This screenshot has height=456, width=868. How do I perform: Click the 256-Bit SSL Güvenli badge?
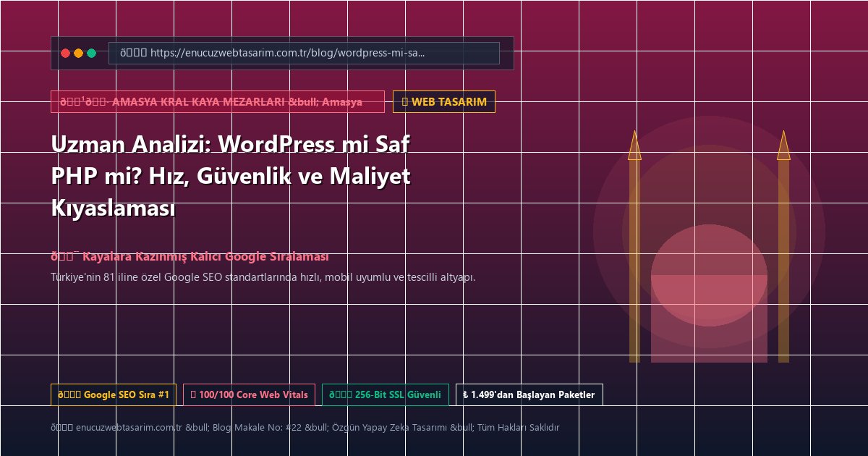coord(385,394)
